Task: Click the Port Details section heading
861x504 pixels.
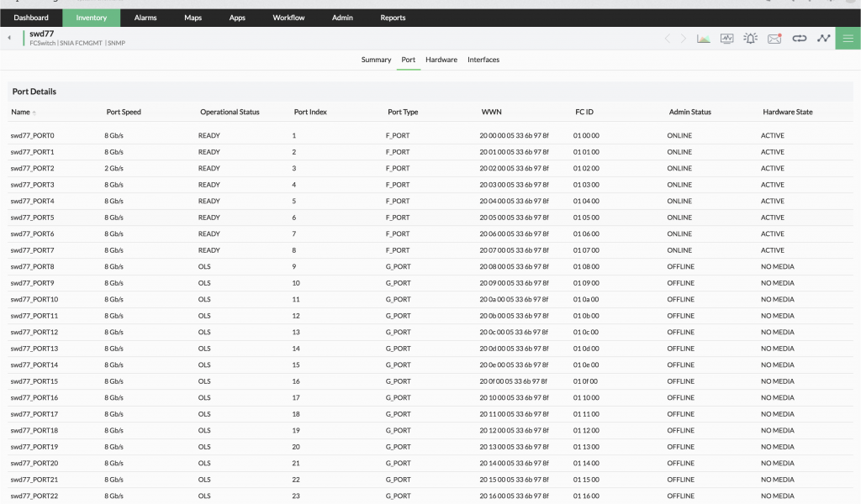Action: (x=34, y=92)
